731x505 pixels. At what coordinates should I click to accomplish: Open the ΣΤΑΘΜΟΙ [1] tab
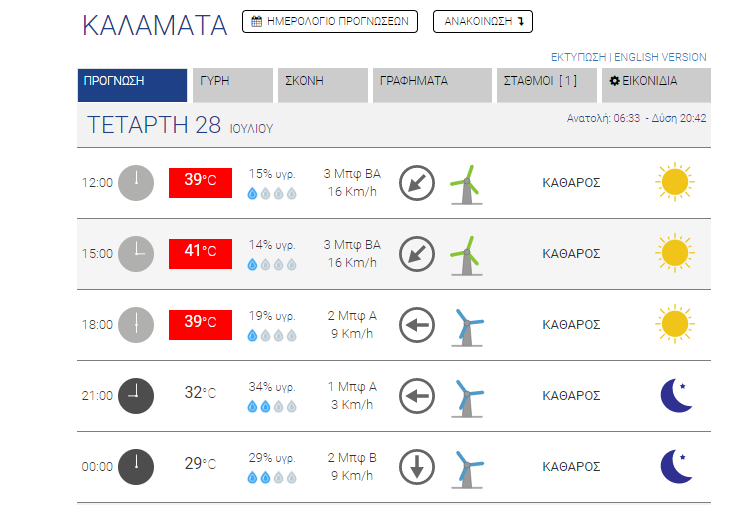[x=546, y=85]
